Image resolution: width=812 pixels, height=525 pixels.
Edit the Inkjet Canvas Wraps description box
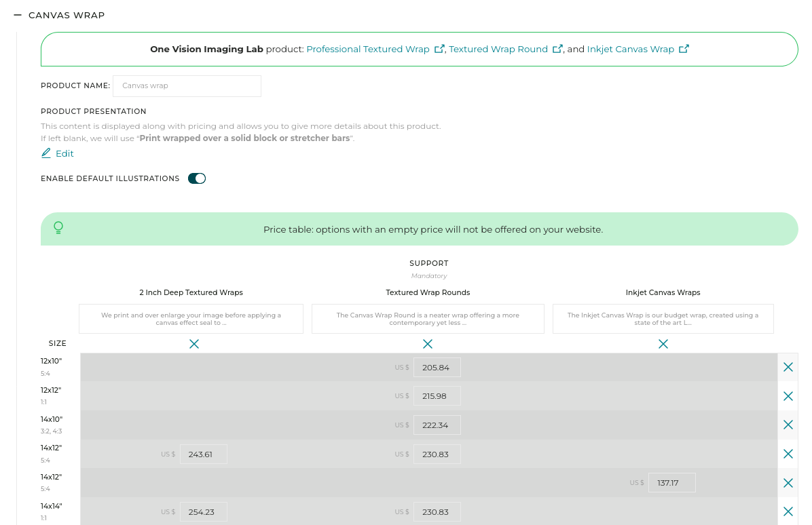663,319
